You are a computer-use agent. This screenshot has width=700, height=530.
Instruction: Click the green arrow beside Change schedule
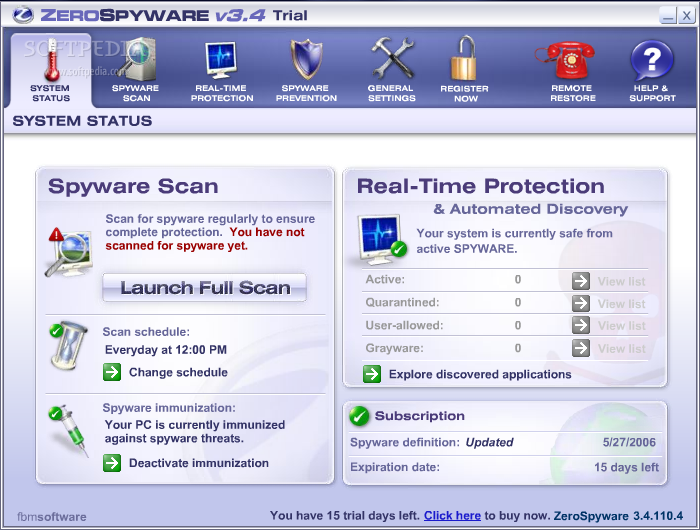click(112, 372)
